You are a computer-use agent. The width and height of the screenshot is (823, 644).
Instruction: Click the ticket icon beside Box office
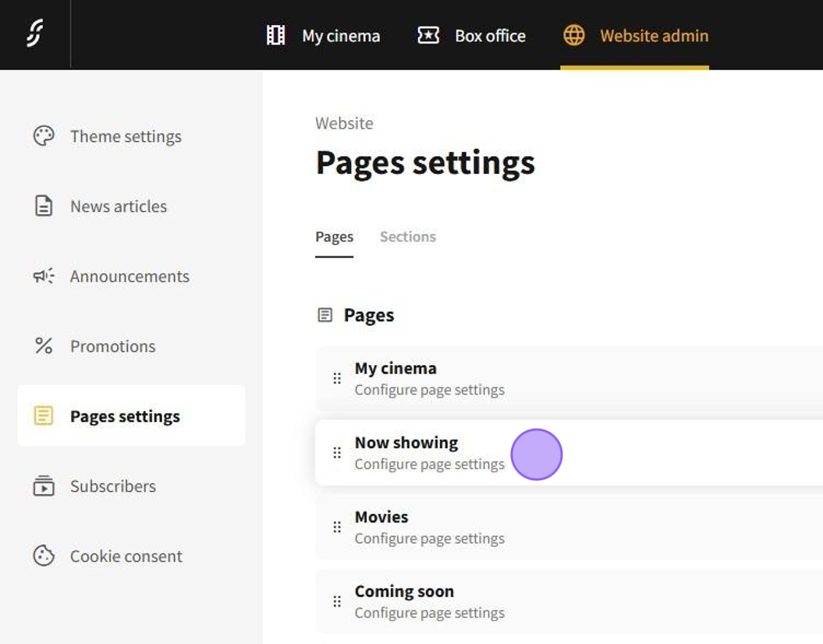[428, 36]
